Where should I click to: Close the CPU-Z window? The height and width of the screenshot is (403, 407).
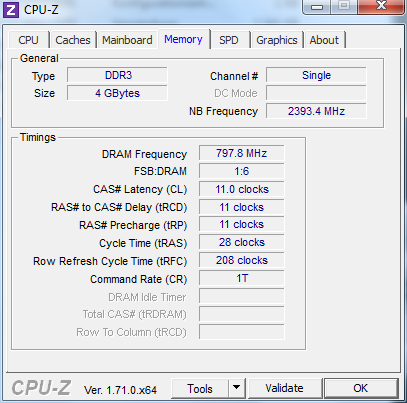pyautogui.click(x=381, y=6)
